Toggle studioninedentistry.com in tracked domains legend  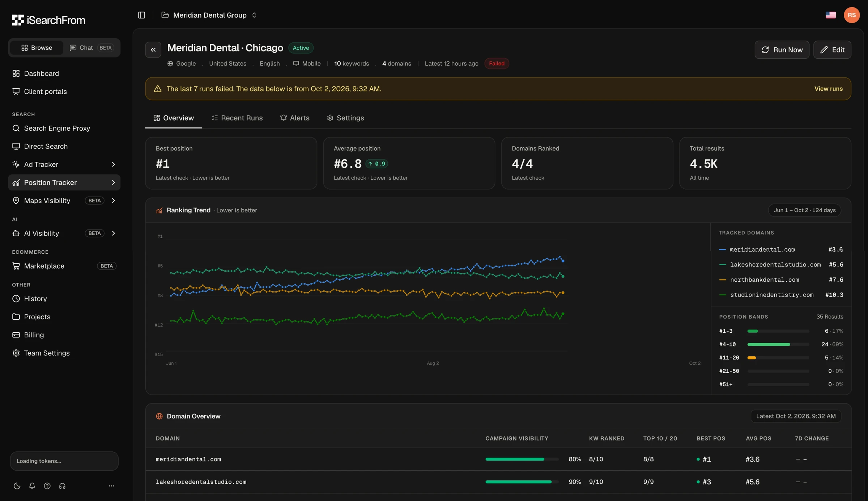pyautogui.click(x=781, y=295)
